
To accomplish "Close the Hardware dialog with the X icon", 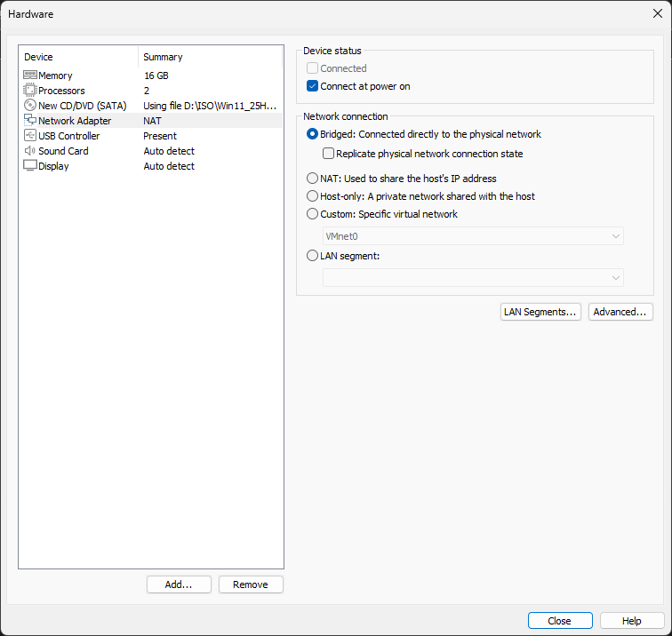I will click(658, 13).
